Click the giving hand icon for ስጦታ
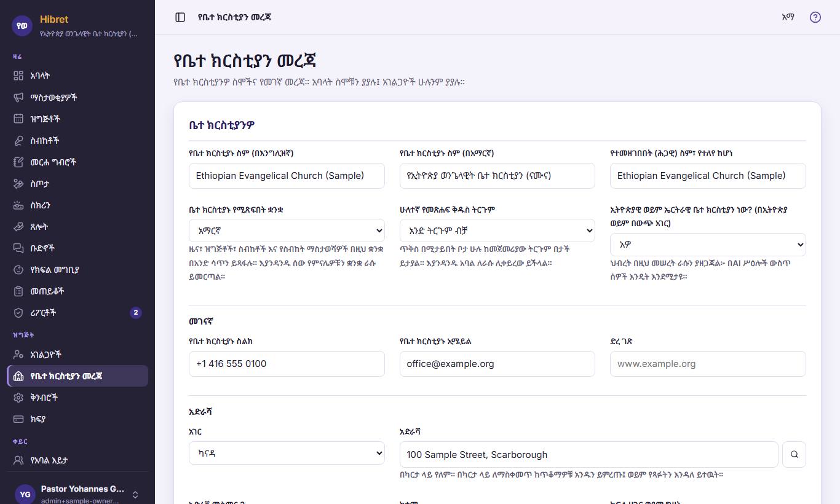Image resolution: width=840 pixels, height=504 pixels. click(x=18, y=183)
